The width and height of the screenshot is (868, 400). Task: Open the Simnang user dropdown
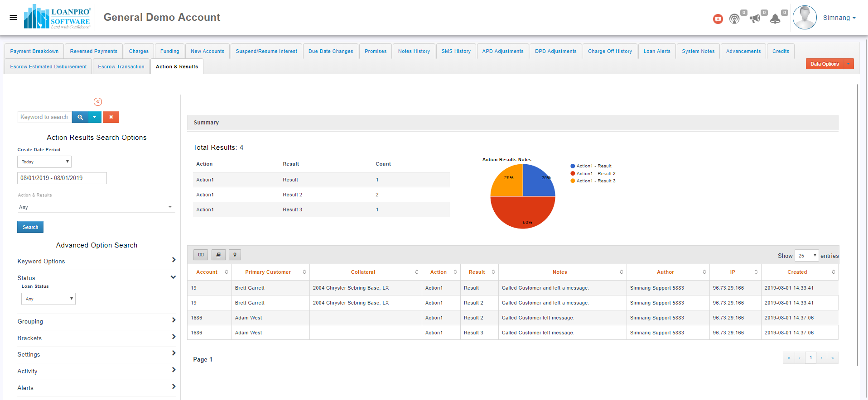click(x=839, y=18)
